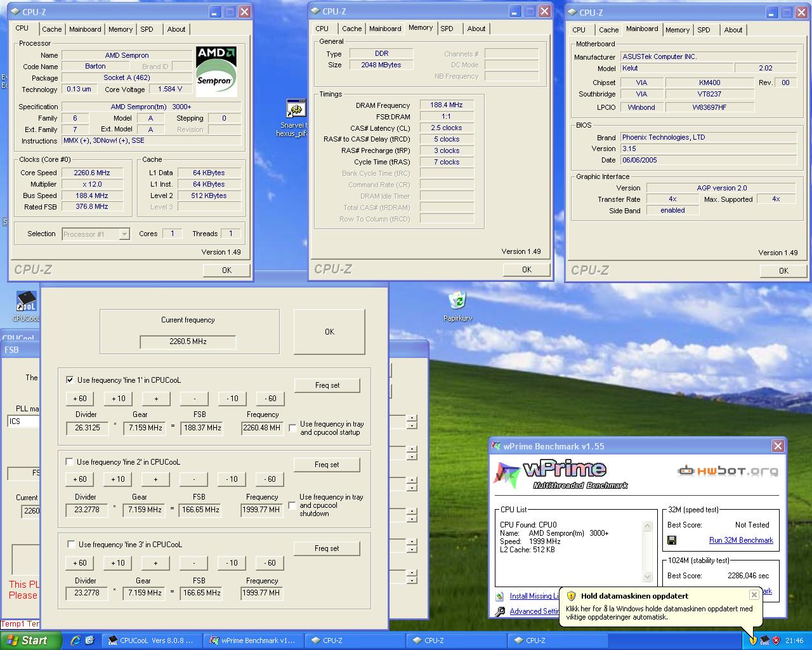Open the hexus_pifast desktop shortcut icon
The height and width of the screenshot is (650, 812).
click(x=296, y=109)
